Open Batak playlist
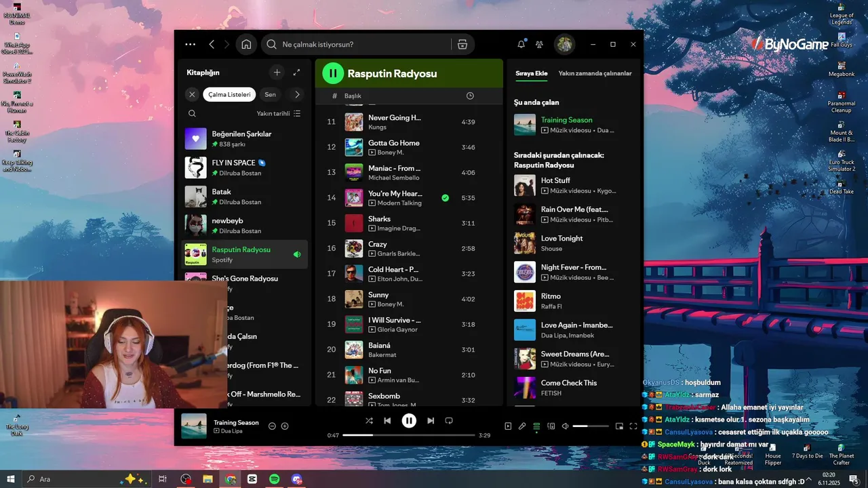Image resolution: width=868 pixels, height=488 pixels. pyautogui.click(x=245, y=197)
